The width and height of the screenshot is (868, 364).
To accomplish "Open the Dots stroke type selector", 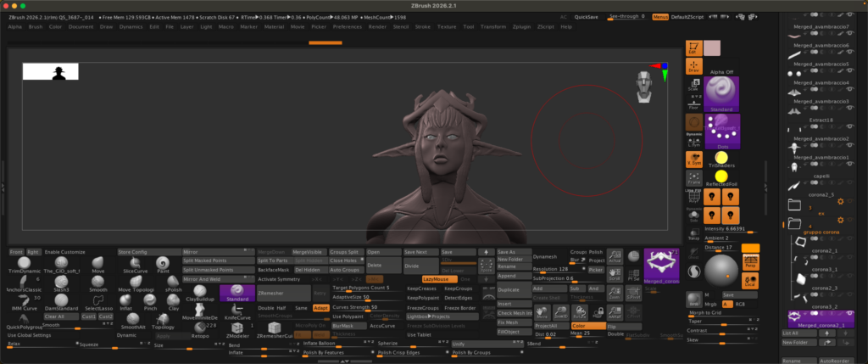I will tap(722, 131).
